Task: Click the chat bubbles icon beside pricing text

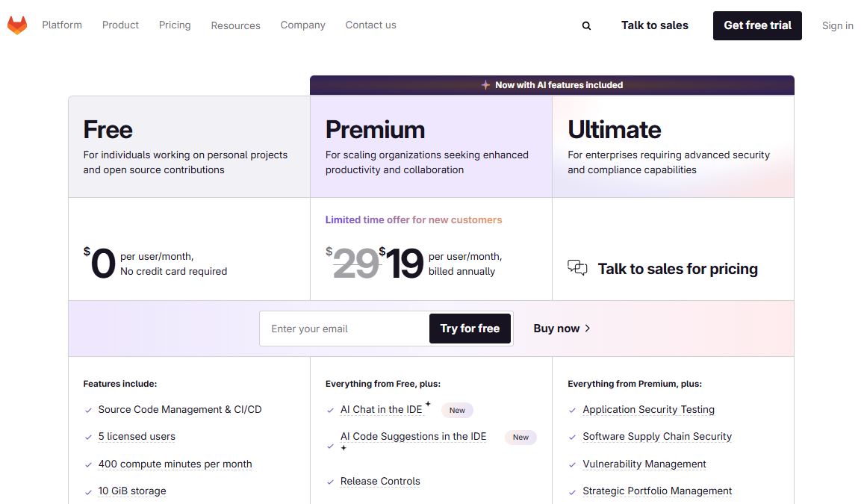Action: (x=577, y=267)
